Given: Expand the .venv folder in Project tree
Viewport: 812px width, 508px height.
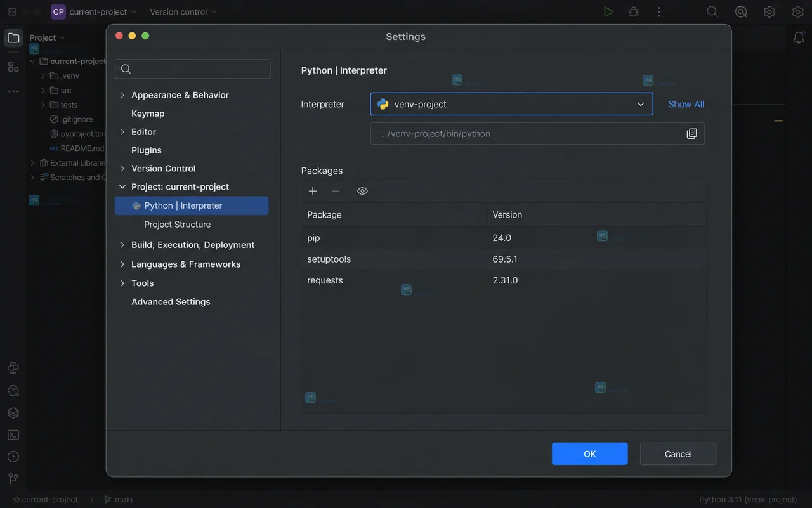Looking at the screenshot, I should [43, 76].
